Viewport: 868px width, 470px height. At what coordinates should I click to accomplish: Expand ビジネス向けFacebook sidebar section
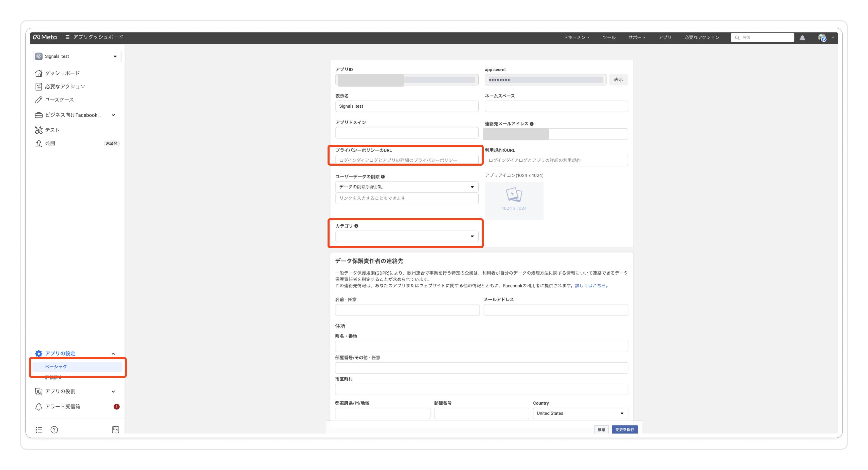click(x=113, y=115)
